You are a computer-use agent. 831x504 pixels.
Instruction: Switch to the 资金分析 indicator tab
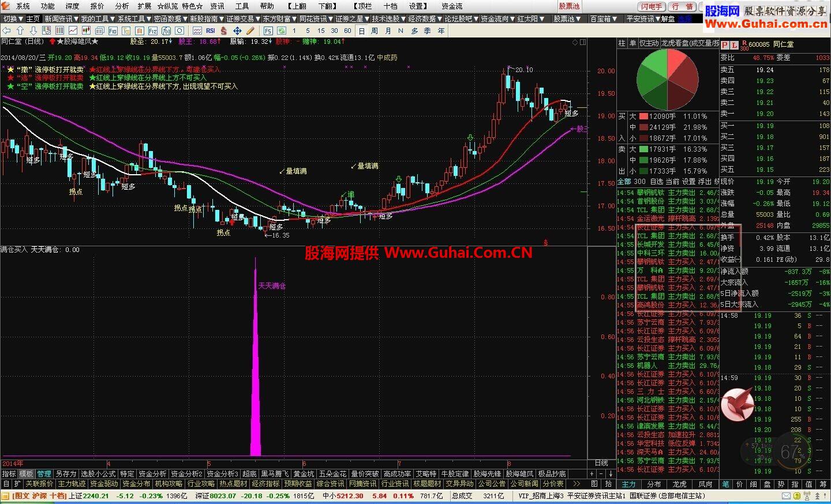coord(153,473)
